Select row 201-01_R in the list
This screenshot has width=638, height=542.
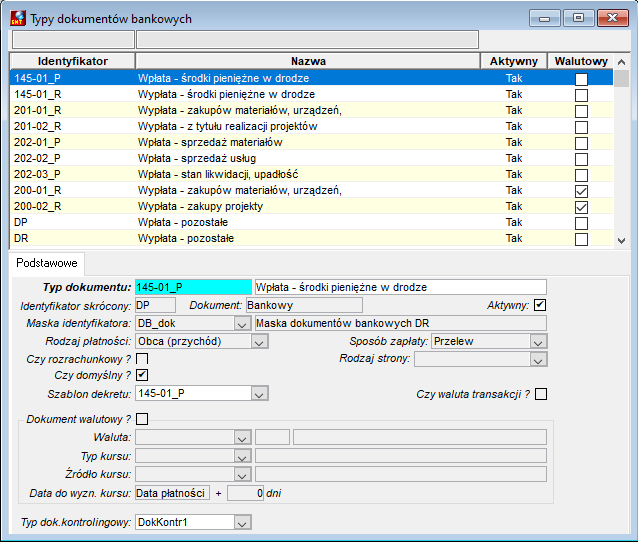tap(311, 110)
